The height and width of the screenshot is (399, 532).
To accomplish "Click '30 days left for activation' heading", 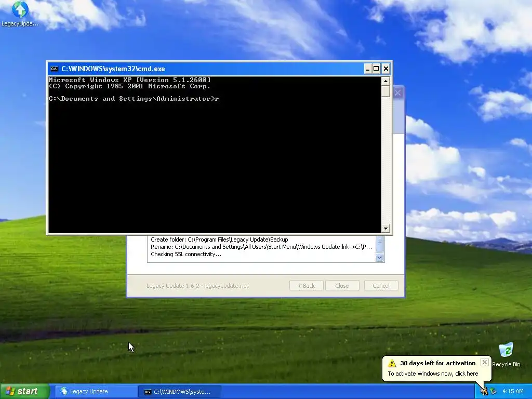I will pos(437,363).
